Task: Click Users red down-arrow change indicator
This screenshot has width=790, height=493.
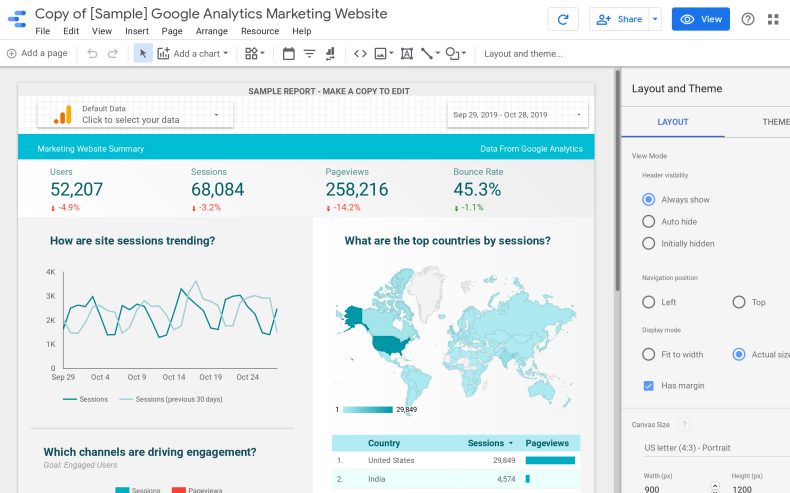Action: pos(53,208)
